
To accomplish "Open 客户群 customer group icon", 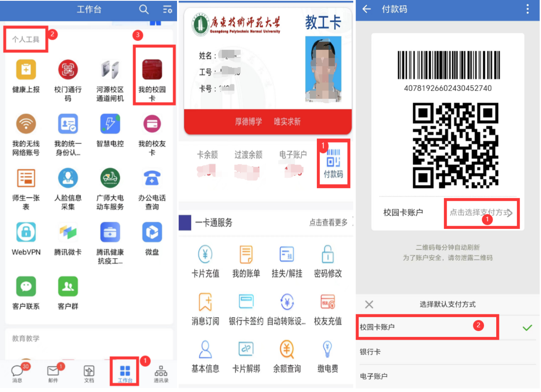I will click(x=68, y=286).
